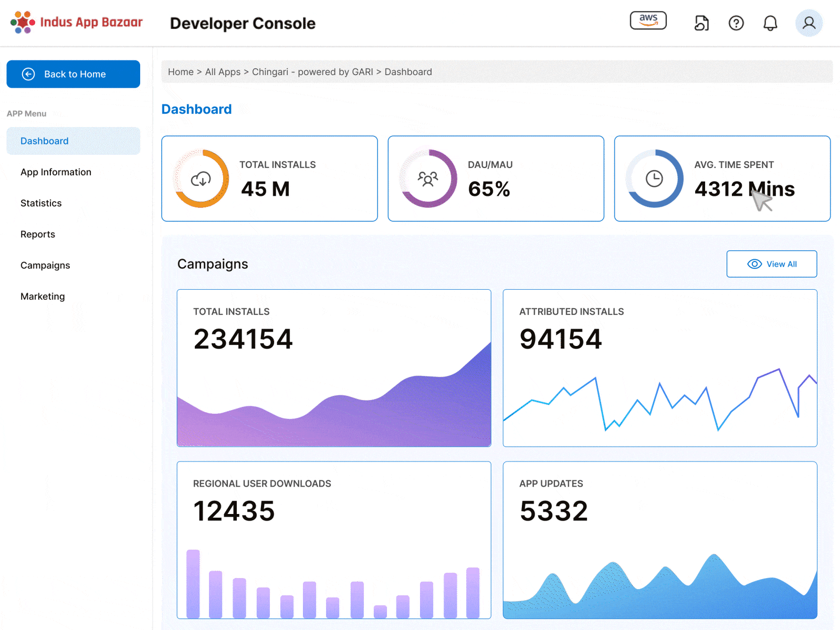Image resolution: width=840 pixels, height=630 pixels.
Task: Open the documents icon in top bar
Action: [701, 23]
